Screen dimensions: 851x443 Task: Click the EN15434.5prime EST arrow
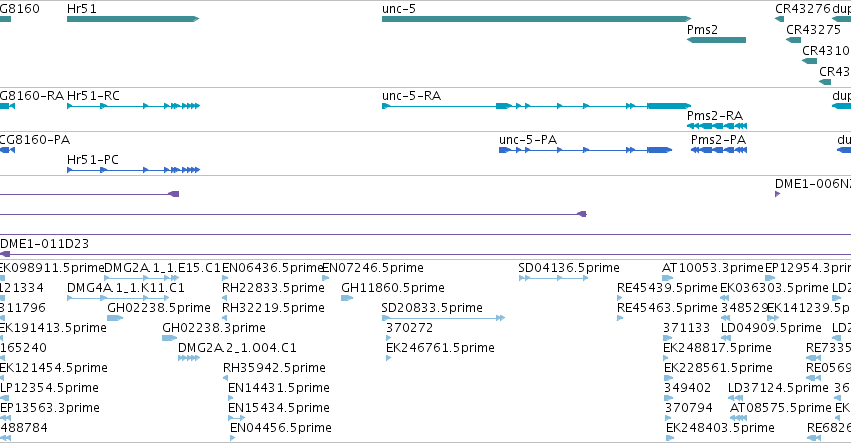(237, 418)
